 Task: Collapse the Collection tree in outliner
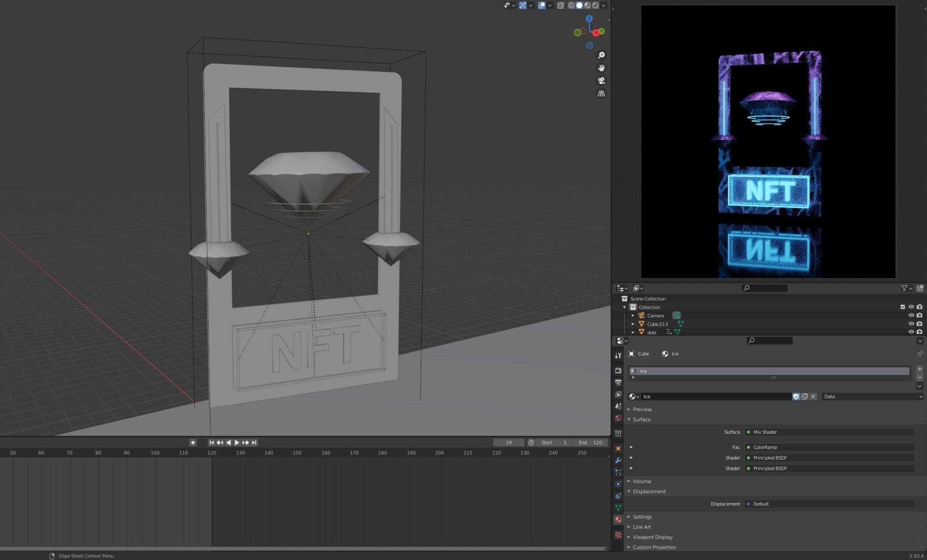(625, 307)
